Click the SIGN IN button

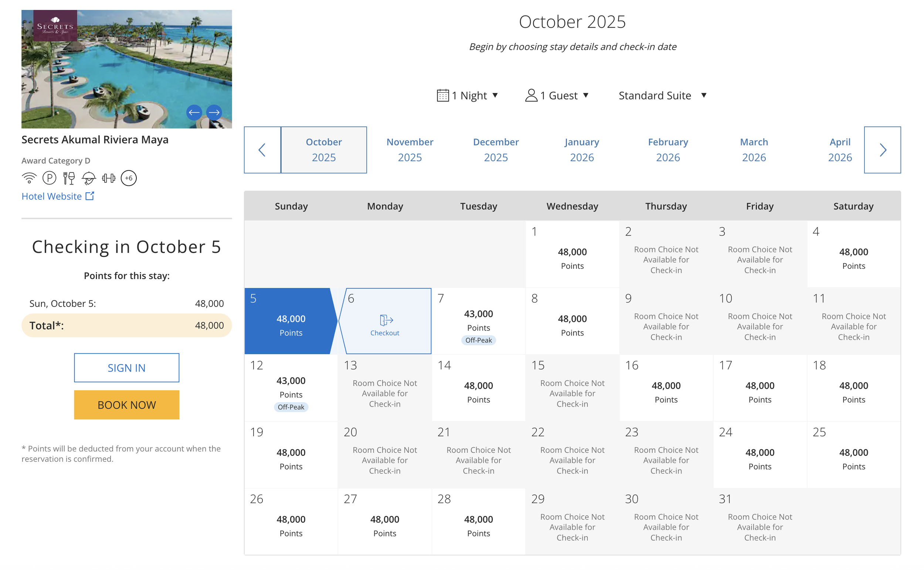127,368
